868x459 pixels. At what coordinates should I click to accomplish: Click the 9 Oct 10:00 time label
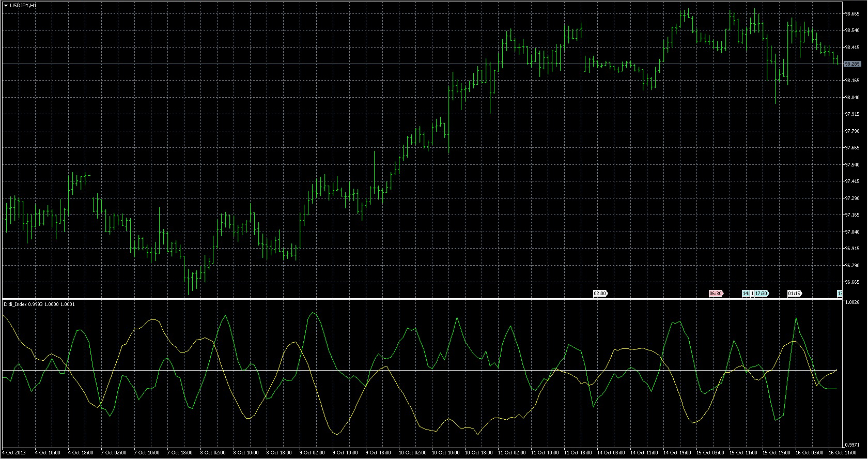(x=345, y=453)
